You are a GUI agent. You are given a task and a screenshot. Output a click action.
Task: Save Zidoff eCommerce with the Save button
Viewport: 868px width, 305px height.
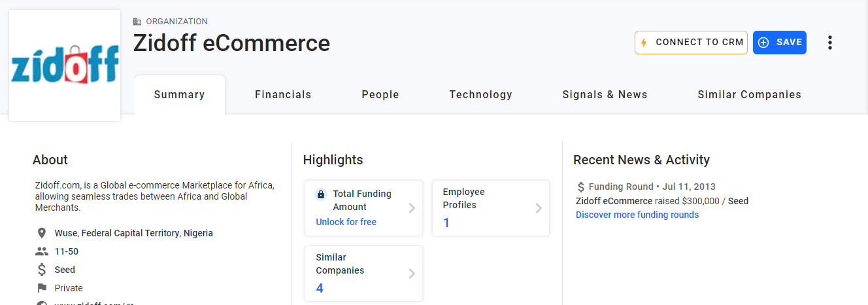coord(780,43)
